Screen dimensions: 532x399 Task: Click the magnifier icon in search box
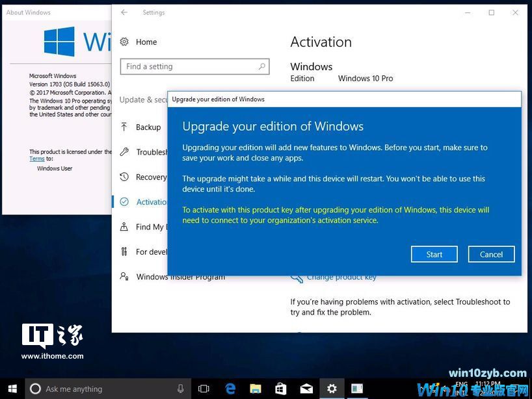pyautogui.click(x=262, y=66)
